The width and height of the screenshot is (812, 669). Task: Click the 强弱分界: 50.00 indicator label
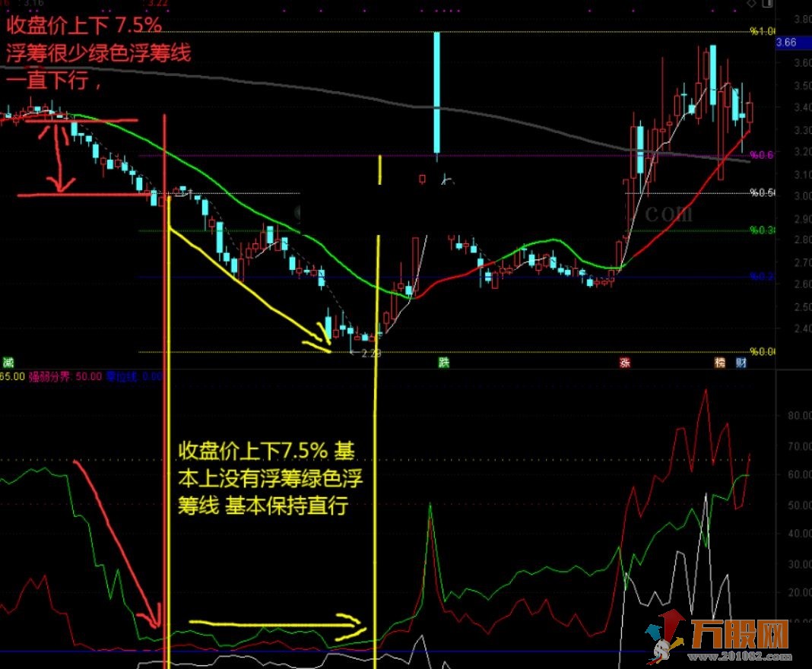(x=65, y=376)
